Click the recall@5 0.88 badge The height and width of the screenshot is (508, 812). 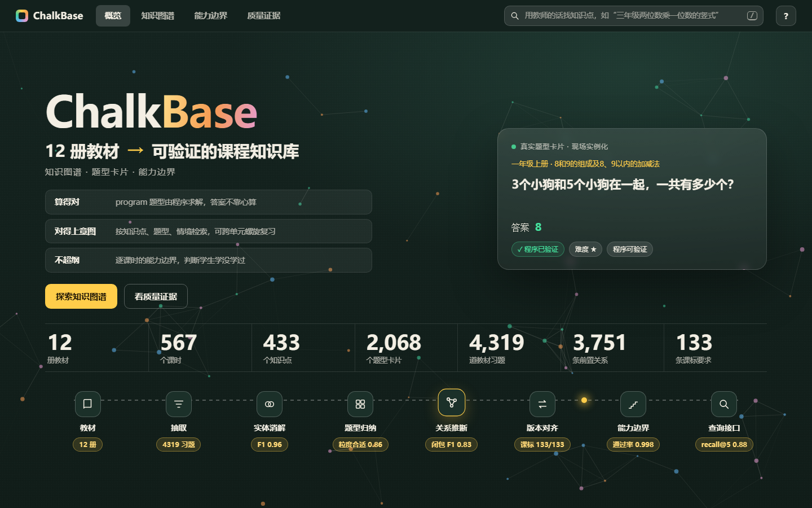click(724, 445)
